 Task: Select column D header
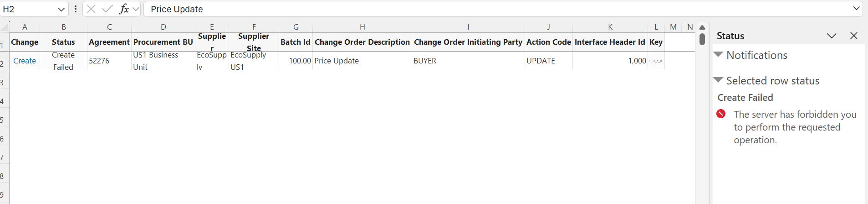[x=163, y=27]
